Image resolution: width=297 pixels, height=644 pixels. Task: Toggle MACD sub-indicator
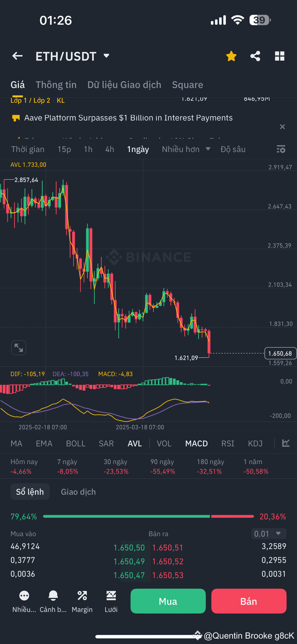(197, 443)
